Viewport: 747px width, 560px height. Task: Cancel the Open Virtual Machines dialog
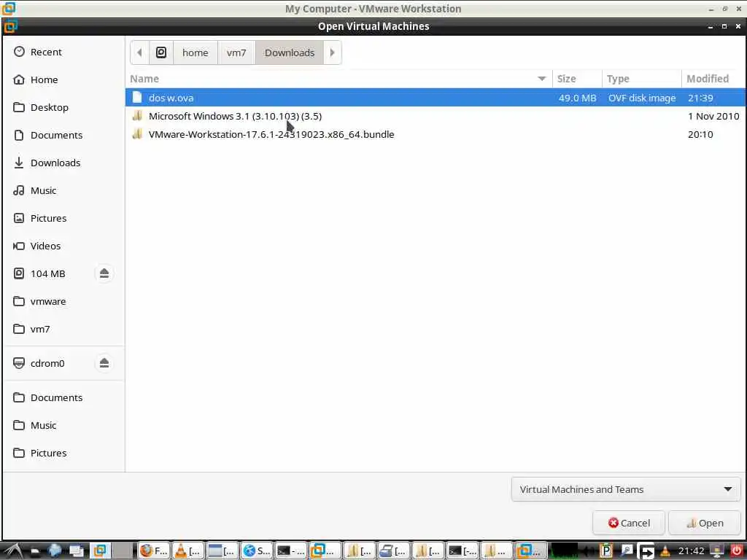tap(628, 523)
